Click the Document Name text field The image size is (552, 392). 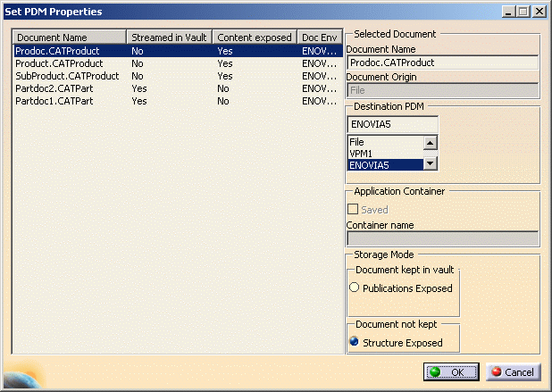point(442,63)
